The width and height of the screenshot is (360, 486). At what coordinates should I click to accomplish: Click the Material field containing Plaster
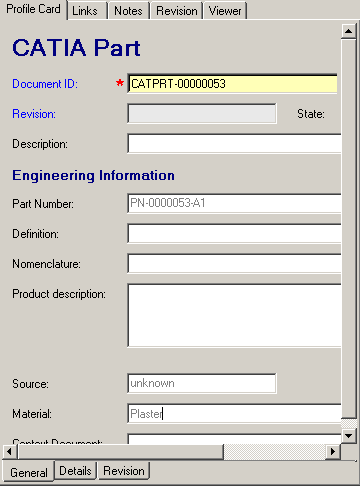tap(234, 414)
